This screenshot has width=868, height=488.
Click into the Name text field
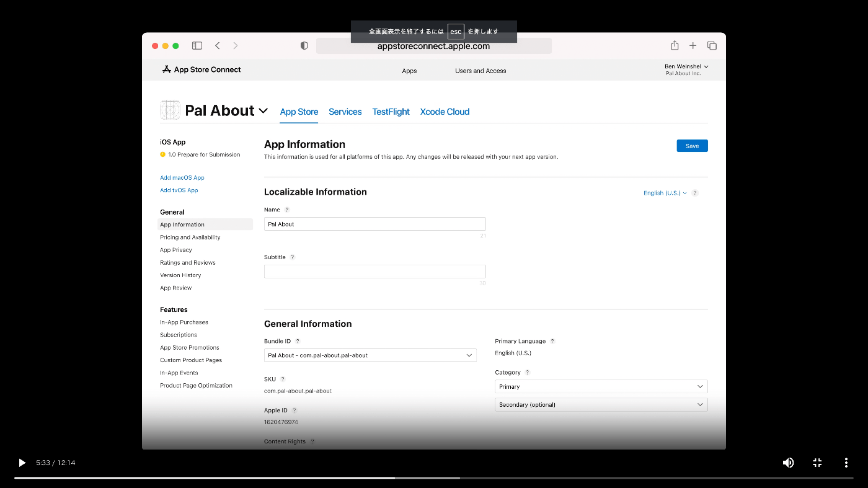point(375,224)
